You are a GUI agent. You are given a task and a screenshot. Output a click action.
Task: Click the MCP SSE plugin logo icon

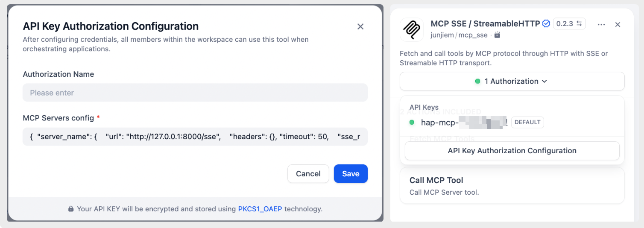coord(412,29)
